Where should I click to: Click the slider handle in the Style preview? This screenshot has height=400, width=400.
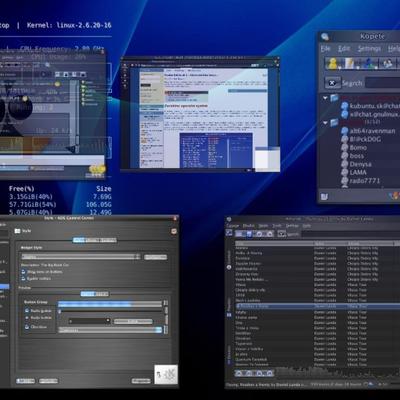pyautogui.click(x=60, y=311)
